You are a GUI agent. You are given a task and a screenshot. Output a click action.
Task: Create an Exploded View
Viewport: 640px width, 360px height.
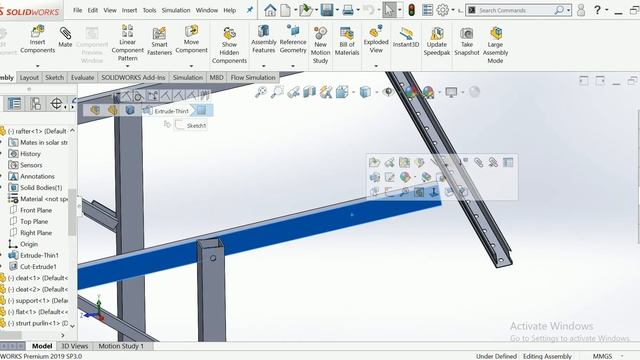pyautogui.click(x=376, y=39)
